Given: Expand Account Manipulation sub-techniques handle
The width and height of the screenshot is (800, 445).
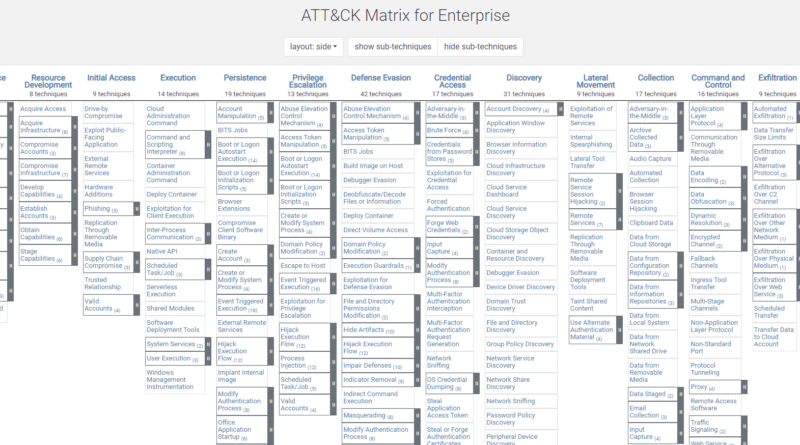Looking at the screenshot, I should (x=270, y=112).
